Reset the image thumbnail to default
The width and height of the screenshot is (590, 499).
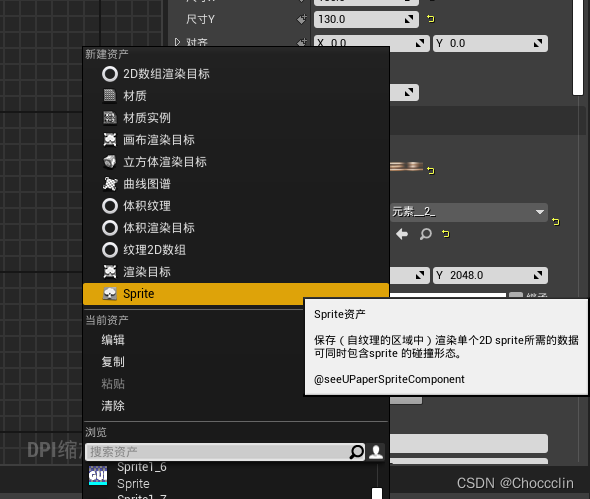click(x=431, y=171)
